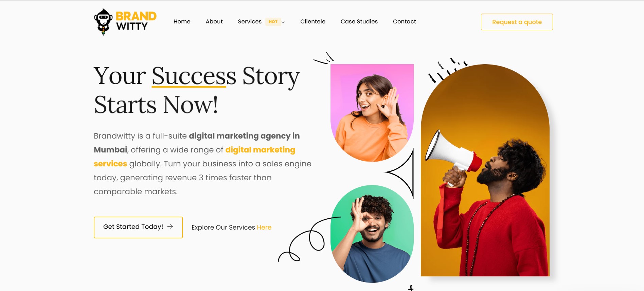Image resolution: width=644 pixels, height=291 pixels.
Task: Click the Brand Witty monkey logo icon
Action: (x=103, y=22)
